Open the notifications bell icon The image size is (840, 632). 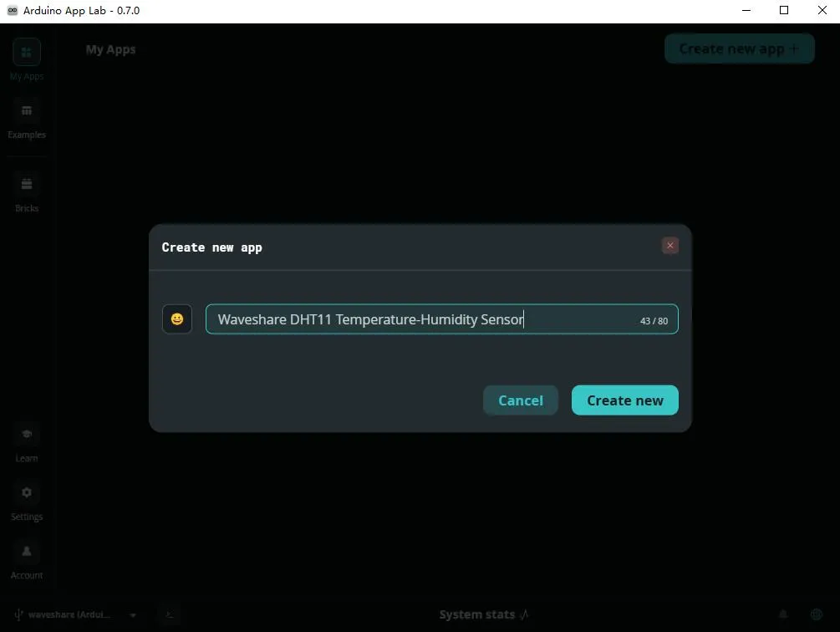point(782,614)
